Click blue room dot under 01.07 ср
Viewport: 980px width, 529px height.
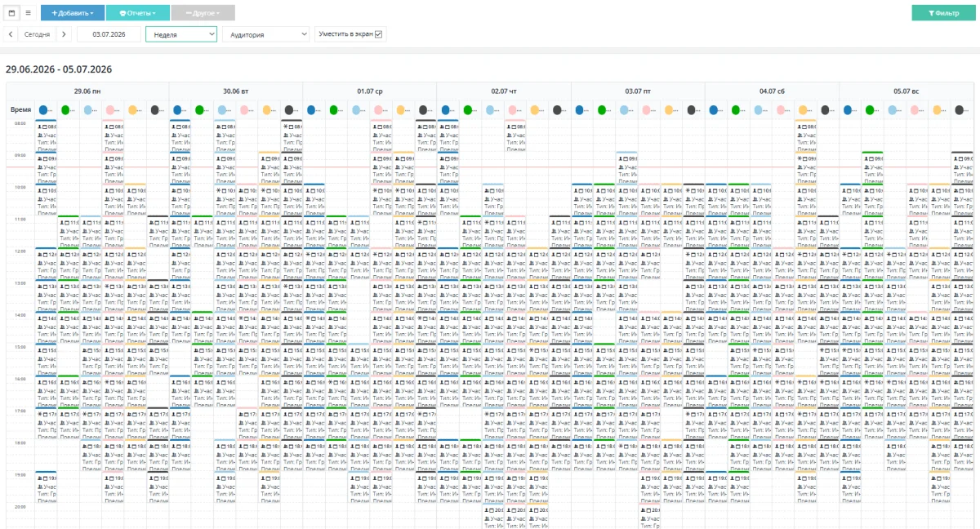click(x=313, y=109)
